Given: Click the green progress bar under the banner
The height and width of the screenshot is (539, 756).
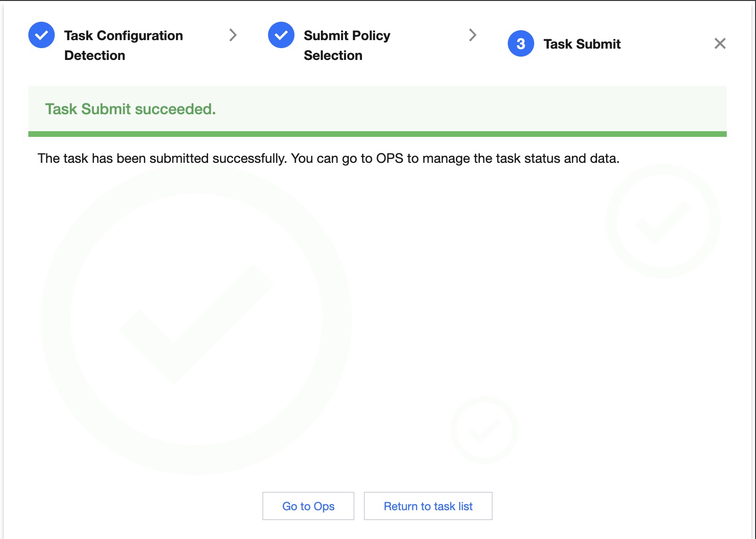Looking at the screenshot, I should tap(377, 134).
